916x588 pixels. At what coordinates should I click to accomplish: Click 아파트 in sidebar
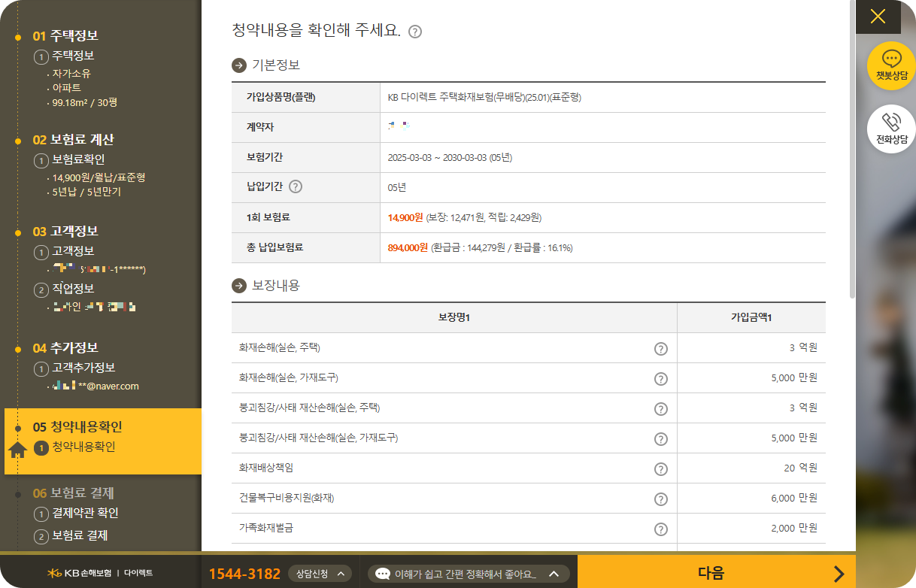67,88
